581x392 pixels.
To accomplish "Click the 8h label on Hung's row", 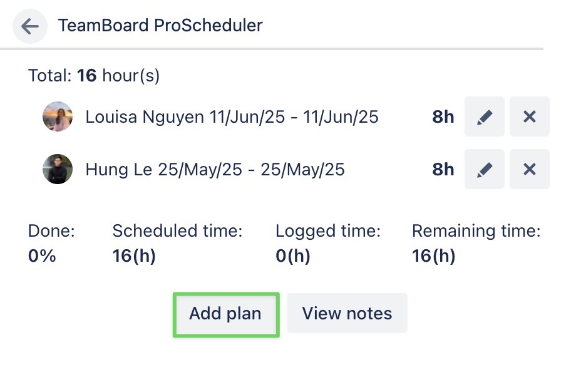I will (x=443, y=169).
